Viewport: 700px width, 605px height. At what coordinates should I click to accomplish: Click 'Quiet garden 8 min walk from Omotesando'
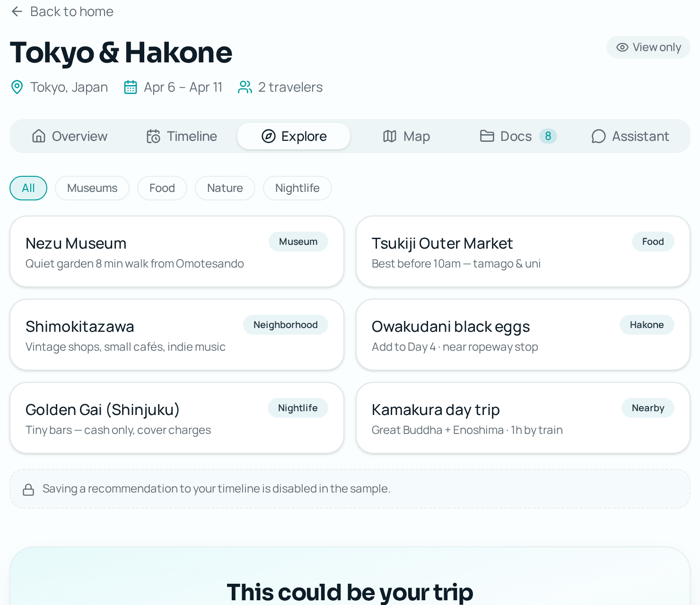135,264
